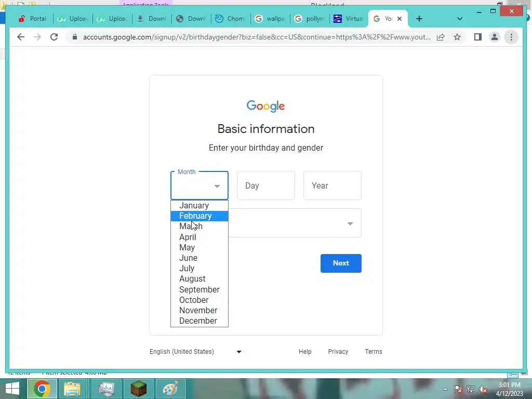Open the monitor app on taskbar
Image resolution: width=532 pixels, height=399 pixels.
pyautogui.click(x=107, y=389)
